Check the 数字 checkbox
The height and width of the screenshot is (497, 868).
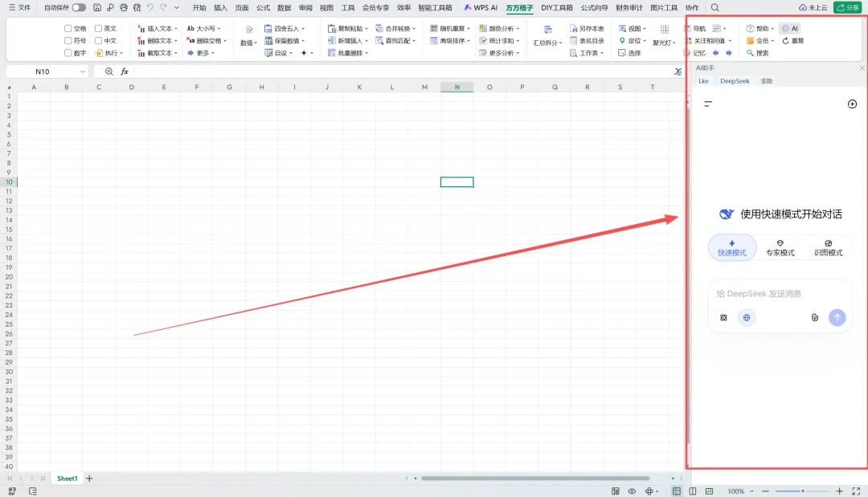pos(68,53)
